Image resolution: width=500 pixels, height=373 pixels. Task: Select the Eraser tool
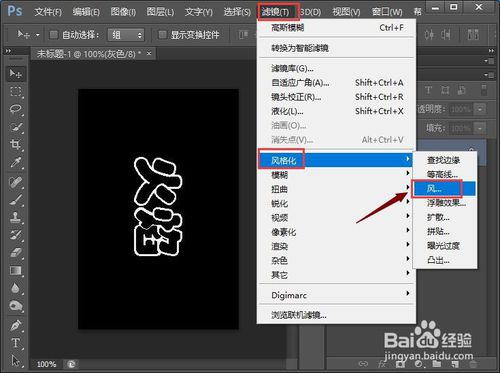(15, 253)
